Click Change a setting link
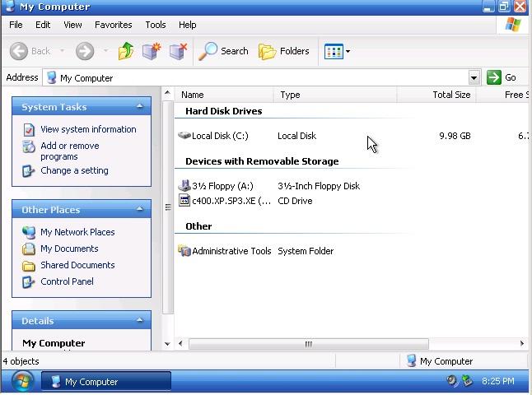The height and width of the screenshot is (395, 532). [x=74, y=170]
